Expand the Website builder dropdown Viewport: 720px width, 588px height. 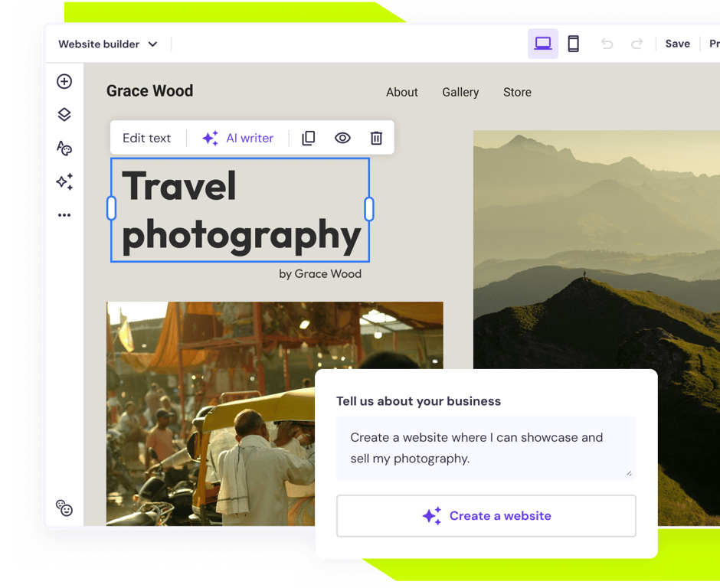click(x=107, y=44)
